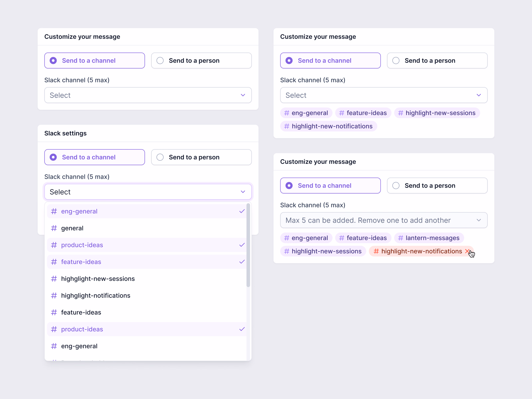Open Select dropdown above eng-general chips, top-right
The image size is (532, 399).
(384, 95)
